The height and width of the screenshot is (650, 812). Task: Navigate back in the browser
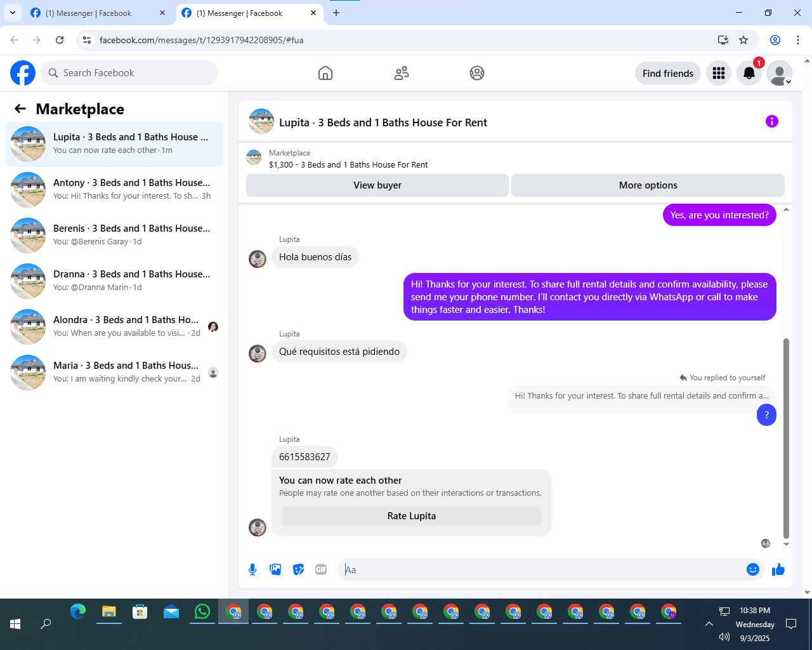point(14,40)
